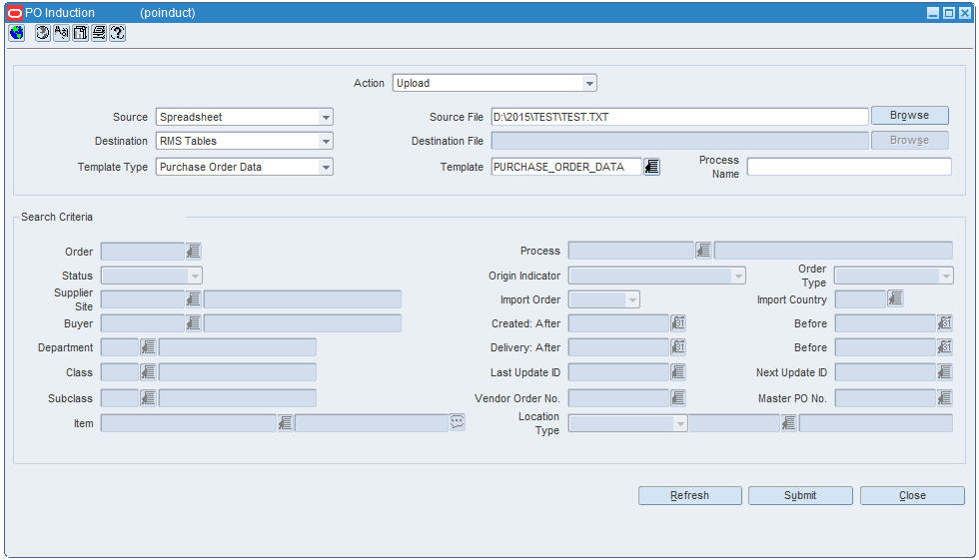This screenshot has width=979, height=560.
Task: Open the Origin Indicator dropdown
Action: (x=738, y=276)
